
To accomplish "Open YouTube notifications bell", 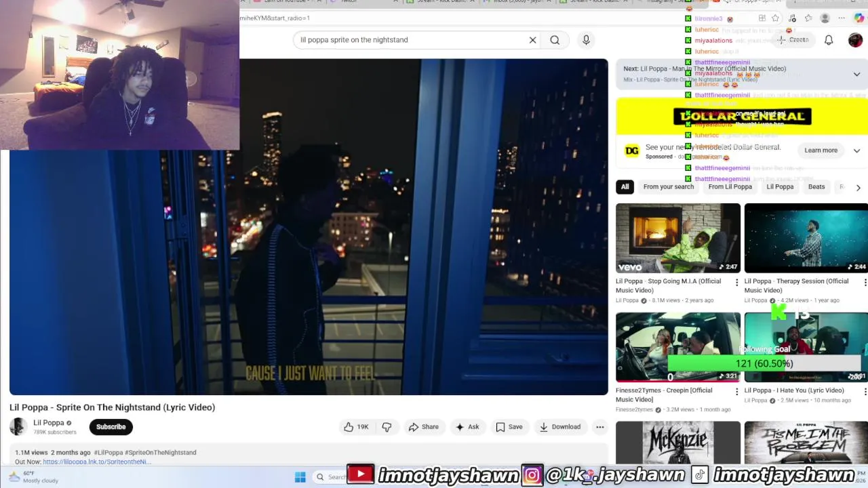I will click(x=829, y=40).
